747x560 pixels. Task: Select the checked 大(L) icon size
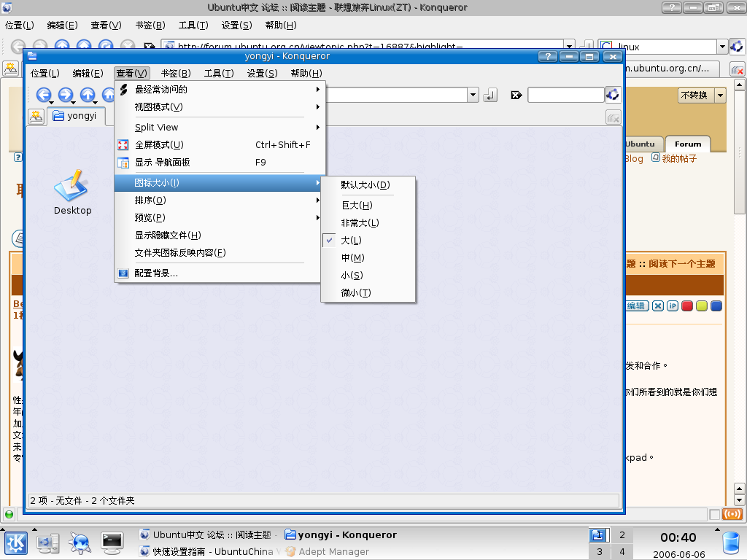[368, 241]
